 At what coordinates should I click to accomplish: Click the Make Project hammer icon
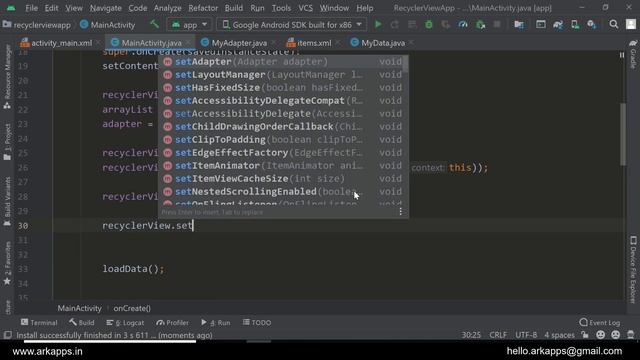[x=154, y=24]
